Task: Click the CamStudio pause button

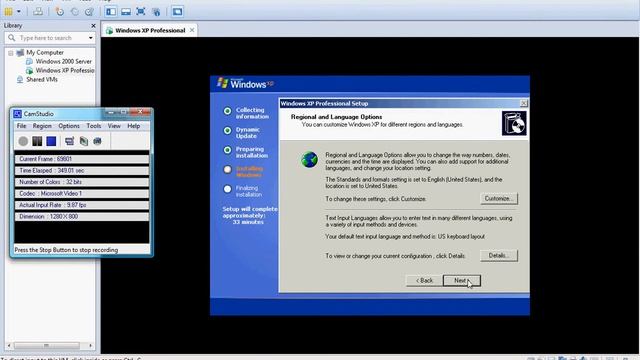Action: (x=37, y=141)
